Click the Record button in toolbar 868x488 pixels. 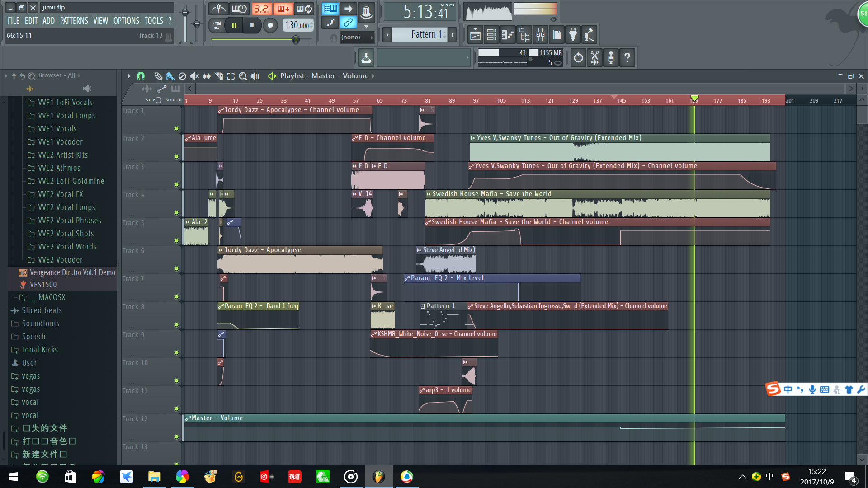tap(269, 24)
